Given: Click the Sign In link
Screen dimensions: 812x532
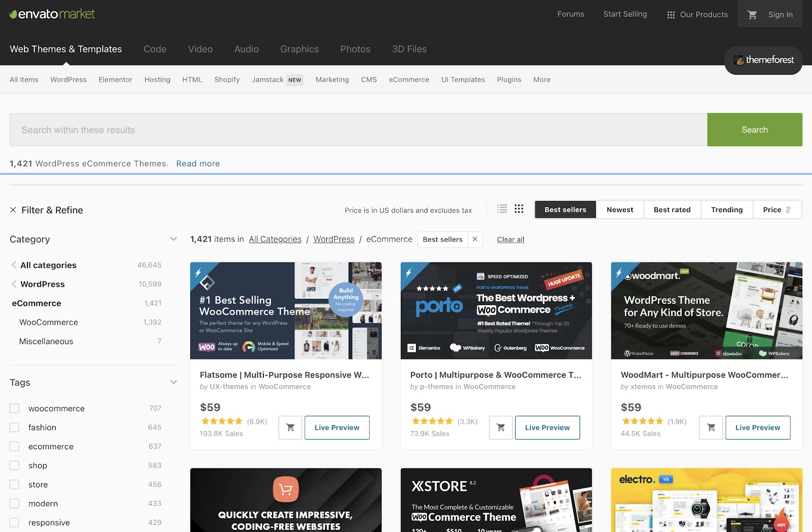Looking at the screenshot, I should [x=781, y=15].
